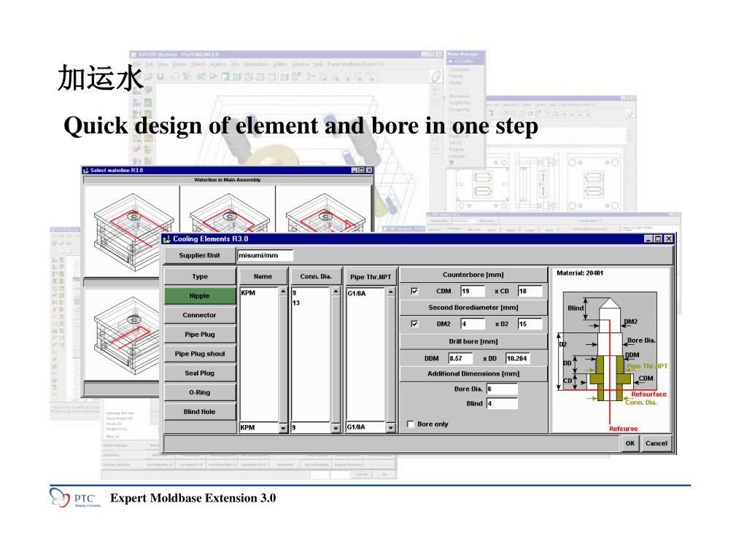
Task: Toggle the CDM counterbore checkbox
Action: (414, 291)
